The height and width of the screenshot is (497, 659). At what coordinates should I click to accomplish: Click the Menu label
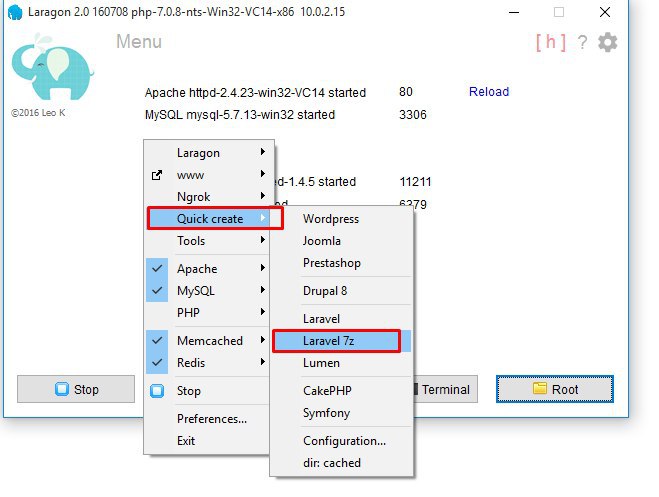click(139, 42)
